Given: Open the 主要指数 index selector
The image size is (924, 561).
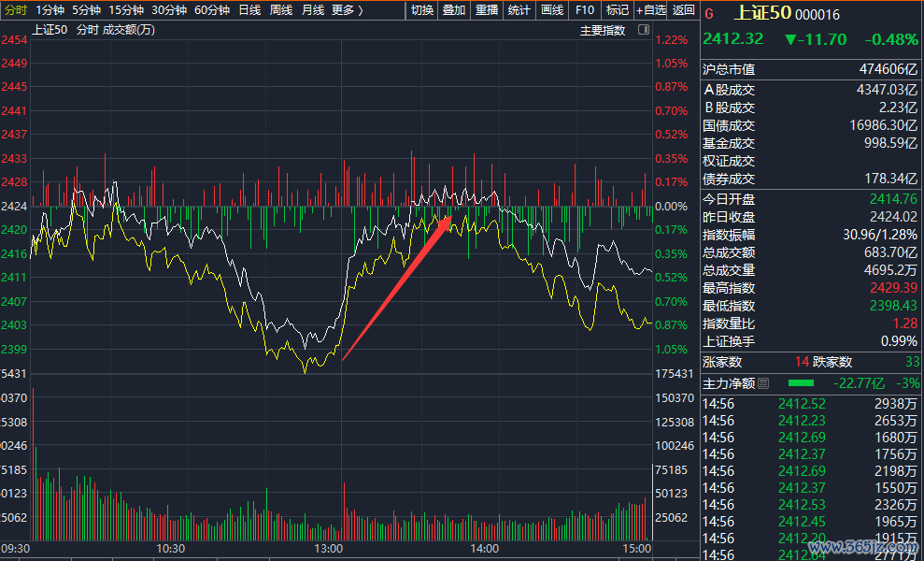Looking at the screenshot, I should (603, 30).
